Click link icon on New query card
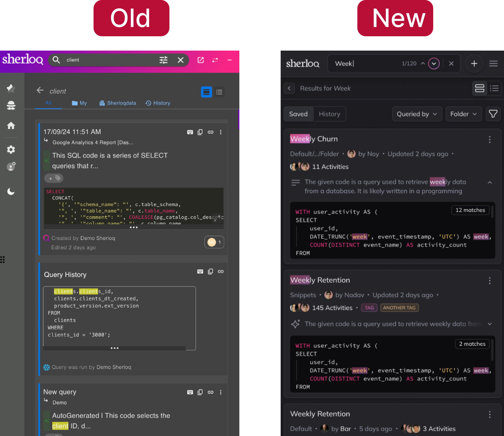504x436 pixels. [x=210, y=392]
